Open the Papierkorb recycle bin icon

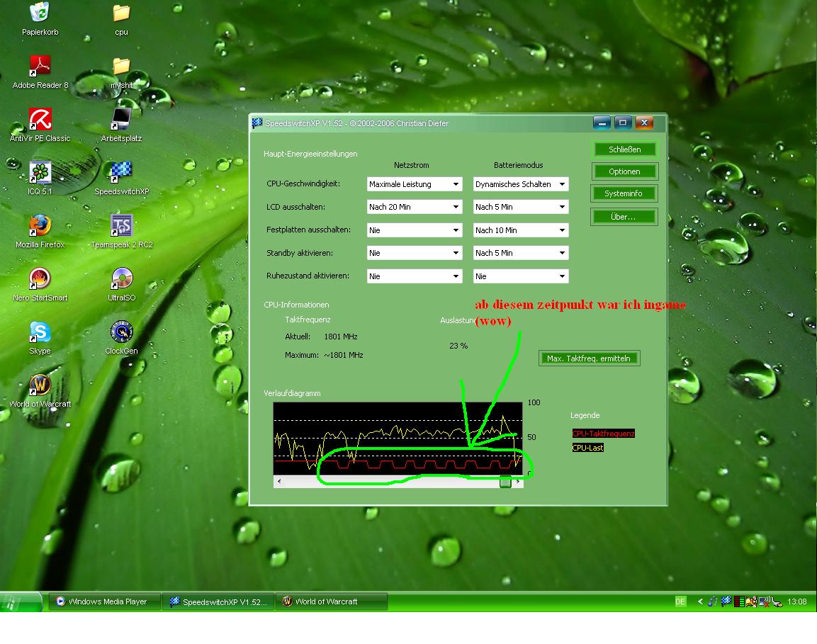[40, 19]
